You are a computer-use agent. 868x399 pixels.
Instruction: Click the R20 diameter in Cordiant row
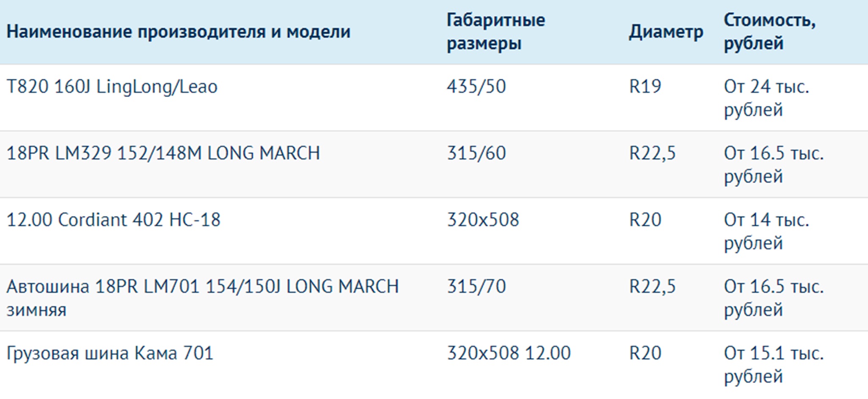(645, 220)
